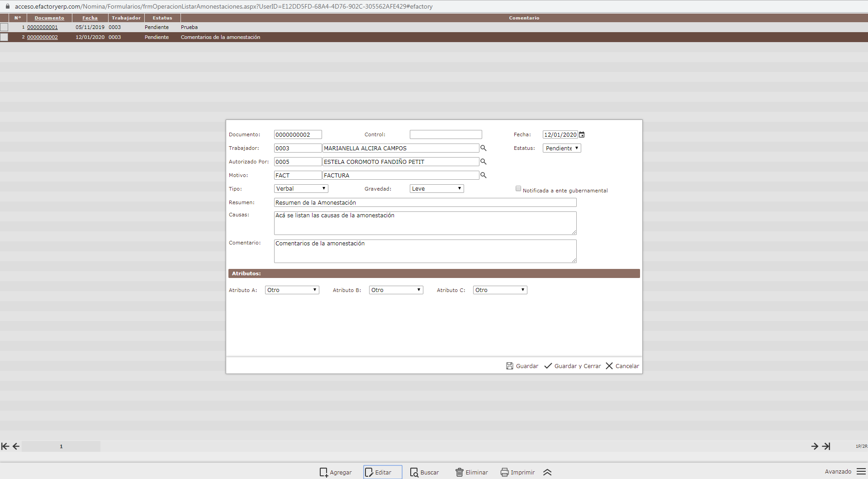The image size is (868, 479).
Task: Click MARIANELLA ALCIRA CAMPOS name field
Action: [401, 148]
